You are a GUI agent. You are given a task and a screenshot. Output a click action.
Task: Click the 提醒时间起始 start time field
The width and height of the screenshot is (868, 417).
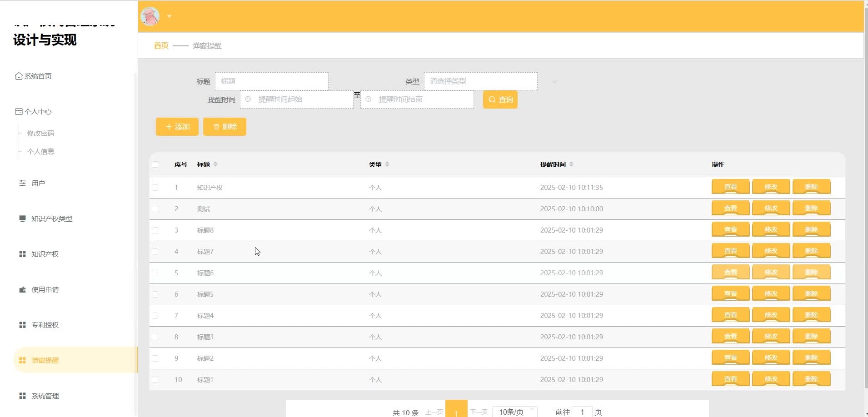coord(298,99)
